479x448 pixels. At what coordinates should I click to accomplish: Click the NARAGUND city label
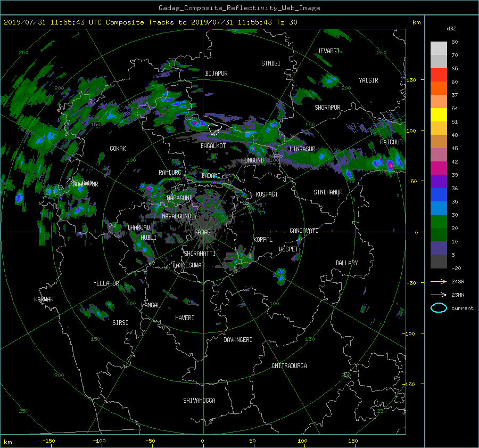[180, 198]
